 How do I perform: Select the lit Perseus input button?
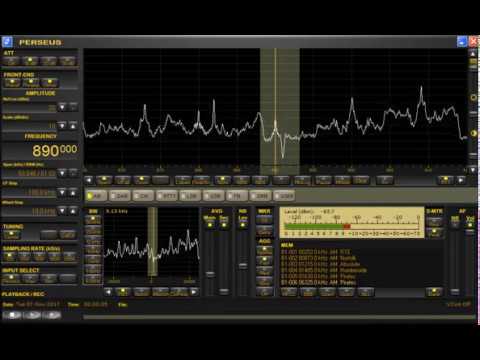point(11,278)
